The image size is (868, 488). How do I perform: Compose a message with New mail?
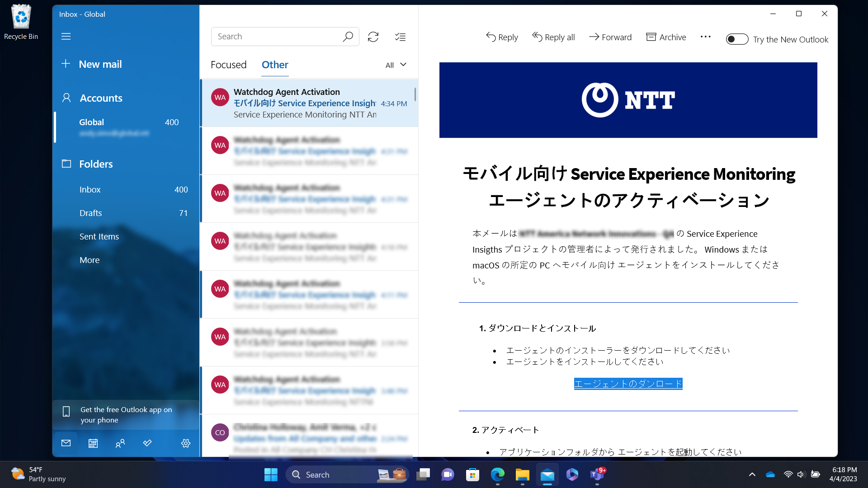(x=92, y=64)
